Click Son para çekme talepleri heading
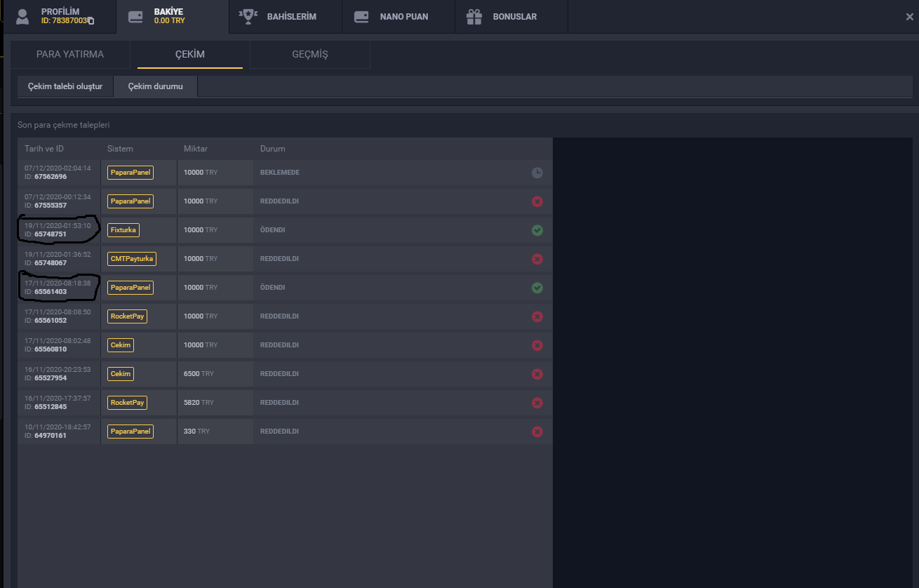The image size is (919, 588). pos(64,125)
